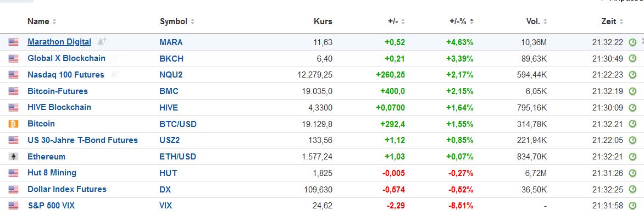Sort the table by the Zeit column

(x=612, y=21)
